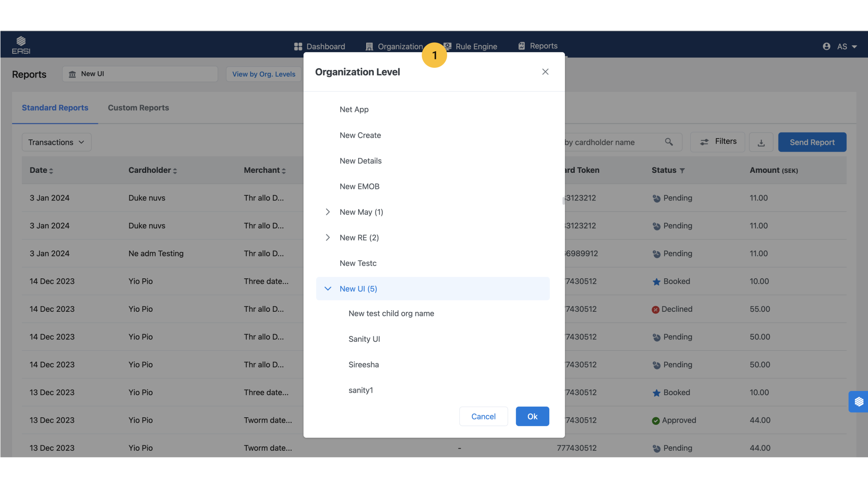
Task: Open the Dashboard navigation item
Action: pos(320,46)
